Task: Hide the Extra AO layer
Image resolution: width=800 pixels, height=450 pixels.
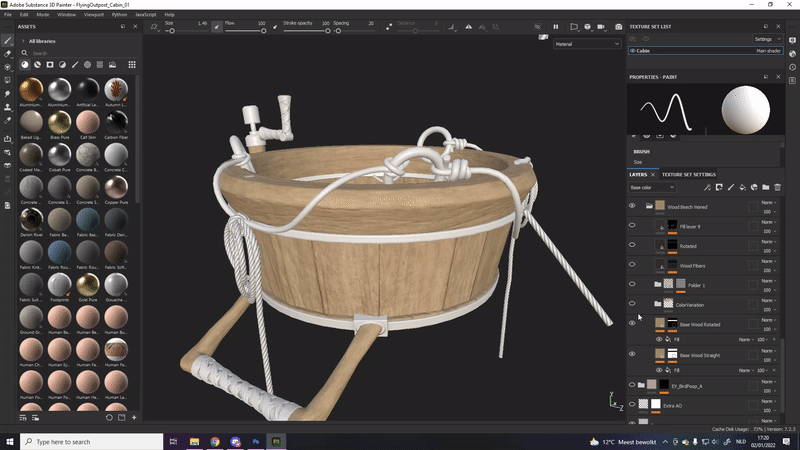Action: coord(632,404)
